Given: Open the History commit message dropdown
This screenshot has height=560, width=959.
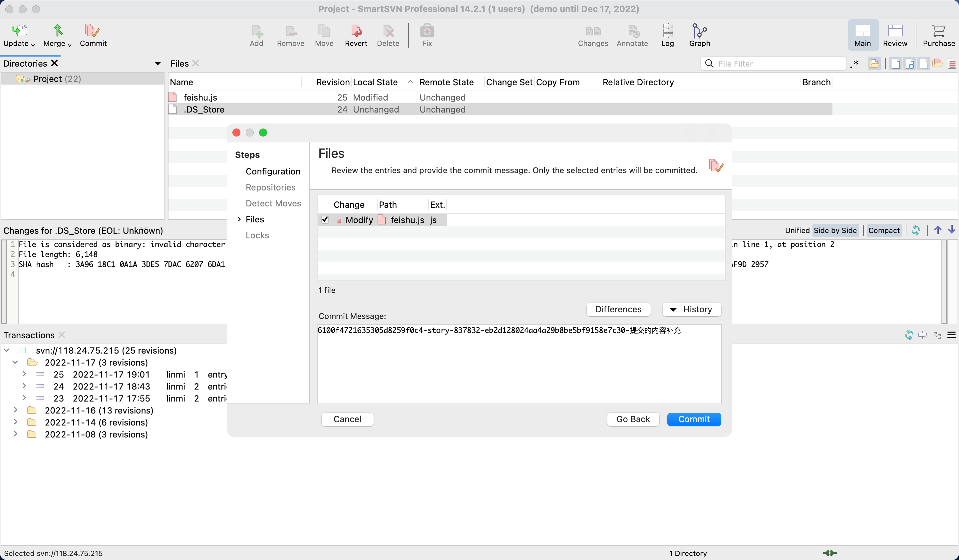Looking at the screenshot, I should (x=691, y=309).
